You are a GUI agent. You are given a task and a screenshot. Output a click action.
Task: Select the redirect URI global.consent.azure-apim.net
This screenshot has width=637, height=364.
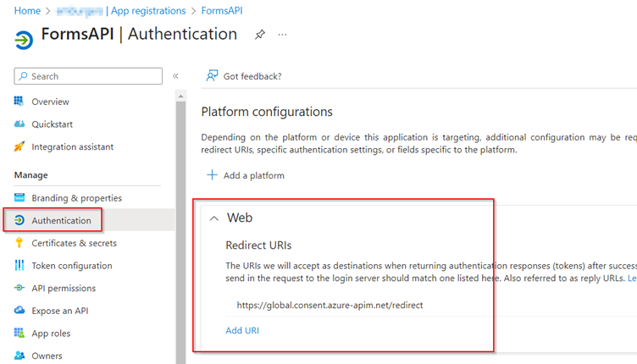pos(330,305)
